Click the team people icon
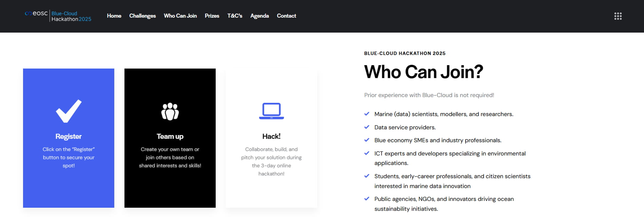The width and height of the screenshot is (644, 224). click(170, 111)
